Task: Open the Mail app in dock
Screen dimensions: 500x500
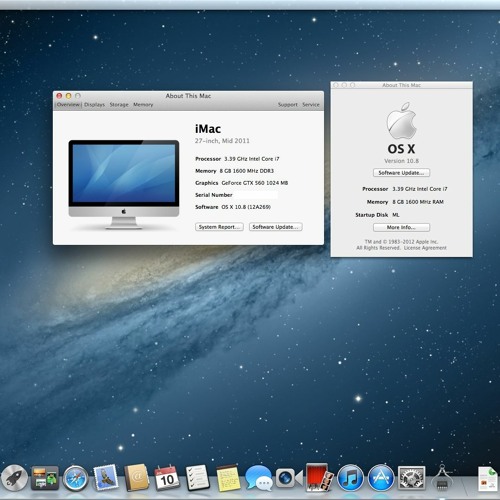Action: click(106, 478)
